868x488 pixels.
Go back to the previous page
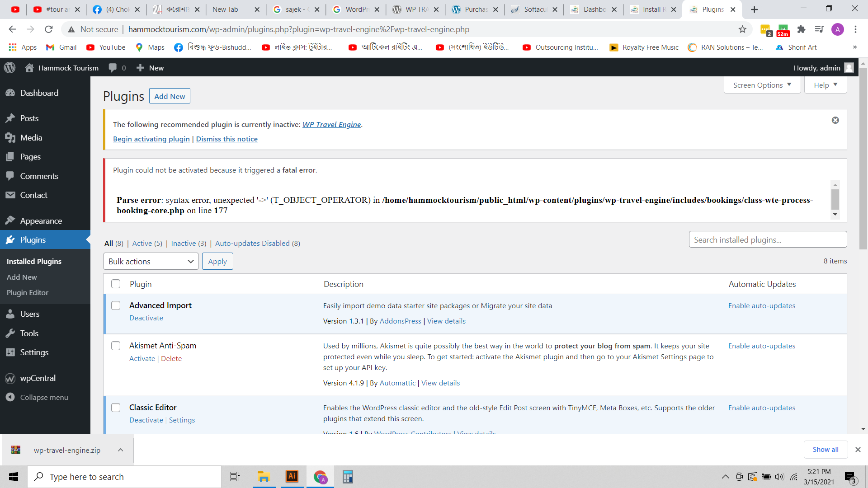(12, 29)
